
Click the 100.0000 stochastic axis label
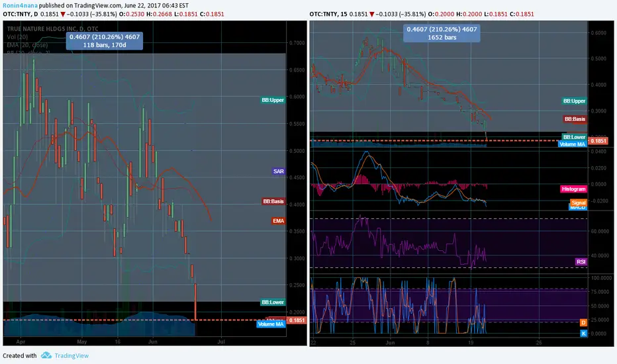pyautogui.click(x=601, y=278)
